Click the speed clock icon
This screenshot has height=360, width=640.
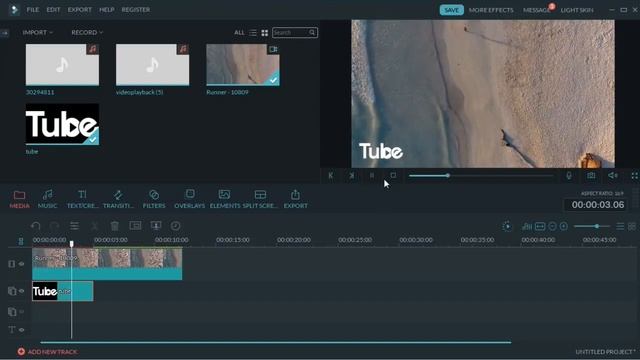(x=176, y=226)
